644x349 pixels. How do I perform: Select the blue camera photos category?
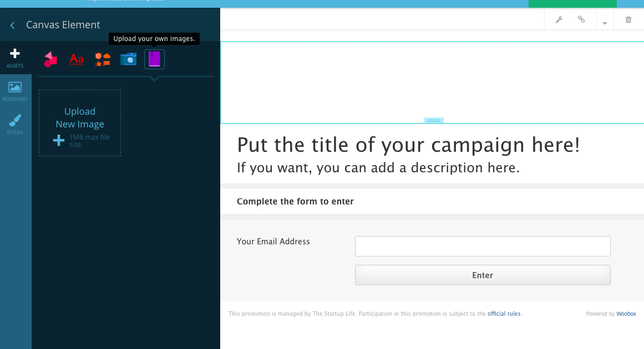pyautogui.click(x=128, y=59)
